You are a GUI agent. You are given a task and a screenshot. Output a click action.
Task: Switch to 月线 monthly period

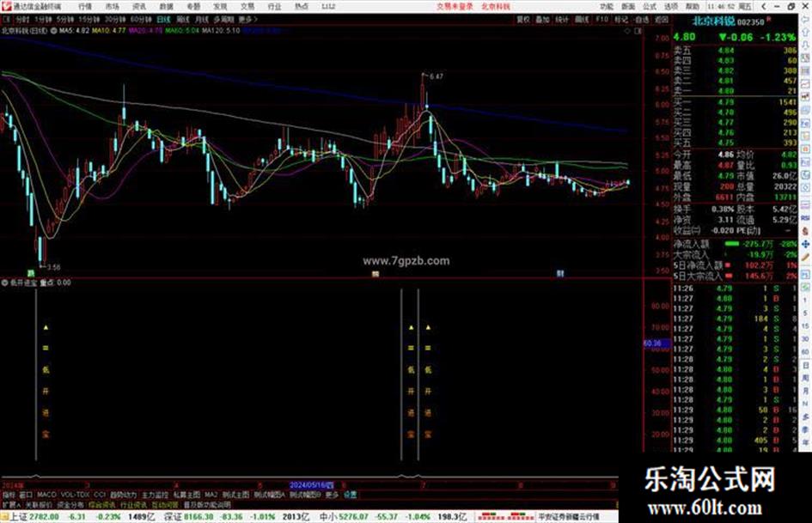click(201, 20)
